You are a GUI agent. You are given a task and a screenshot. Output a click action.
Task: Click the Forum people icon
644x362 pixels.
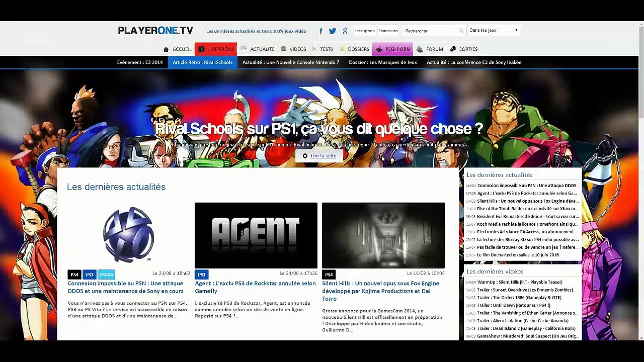420,49
